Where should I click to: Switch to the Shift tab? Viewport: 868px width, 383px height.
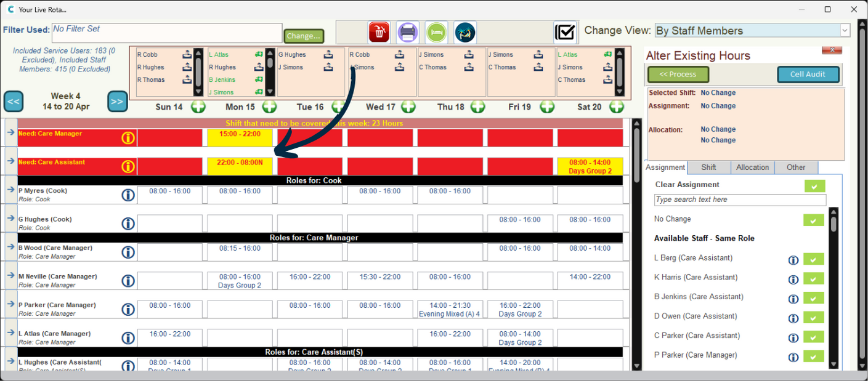(708, 167)
